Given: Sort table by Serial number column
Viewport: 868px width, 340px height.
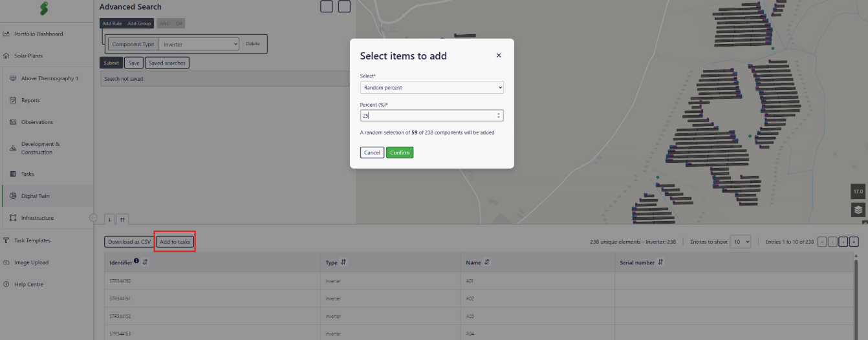Looking at the screenshot, I should click(660, 262).
